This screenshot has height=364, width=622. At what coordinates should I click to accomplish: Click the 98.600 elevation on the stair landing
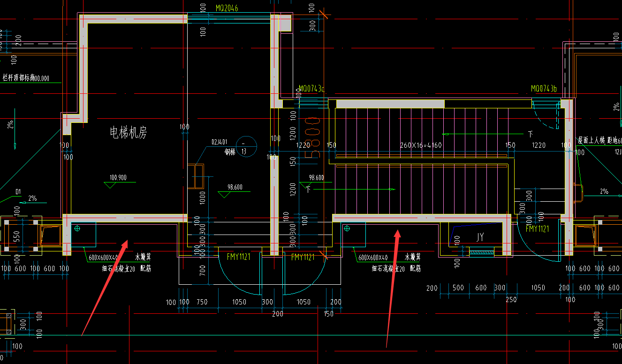click(x=317, y=178)
